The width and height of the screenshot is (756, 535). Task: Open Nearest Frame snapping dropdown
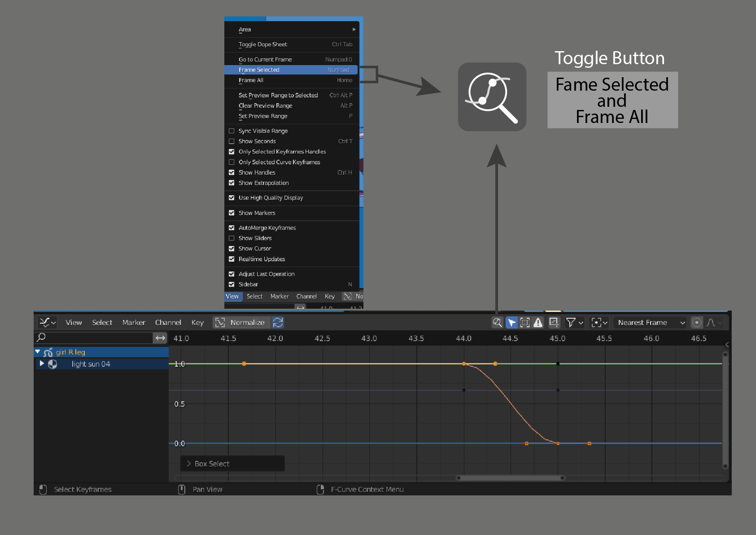click(x=650, y=322)
